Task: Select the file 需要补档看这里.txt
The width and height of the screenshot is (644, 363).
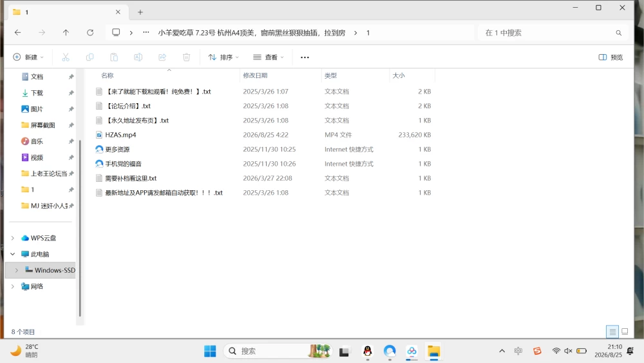Action: coord(131,178)
